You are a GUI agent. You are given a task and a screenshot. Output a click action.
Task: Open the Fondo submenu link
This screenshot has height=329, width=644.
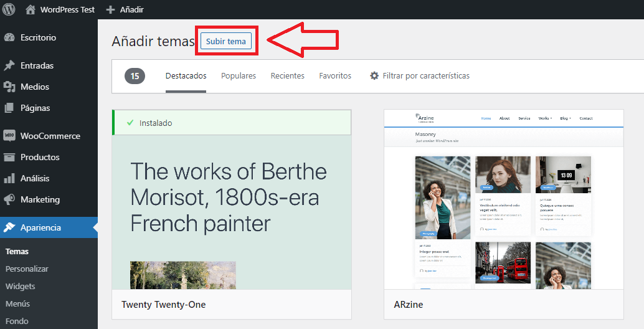point(17,321)
